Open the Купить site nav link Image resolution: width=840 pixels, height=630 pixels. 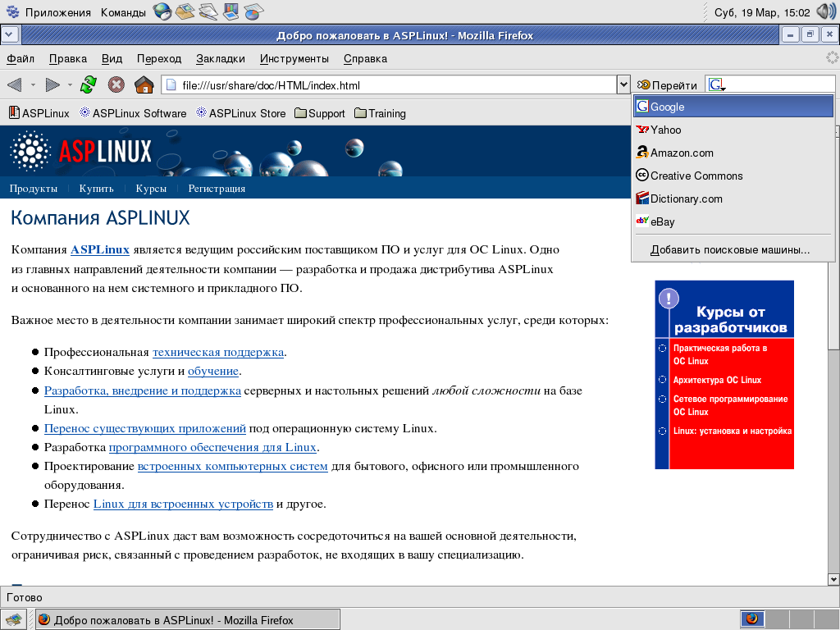pyautogui.click(x=97, y=189)
